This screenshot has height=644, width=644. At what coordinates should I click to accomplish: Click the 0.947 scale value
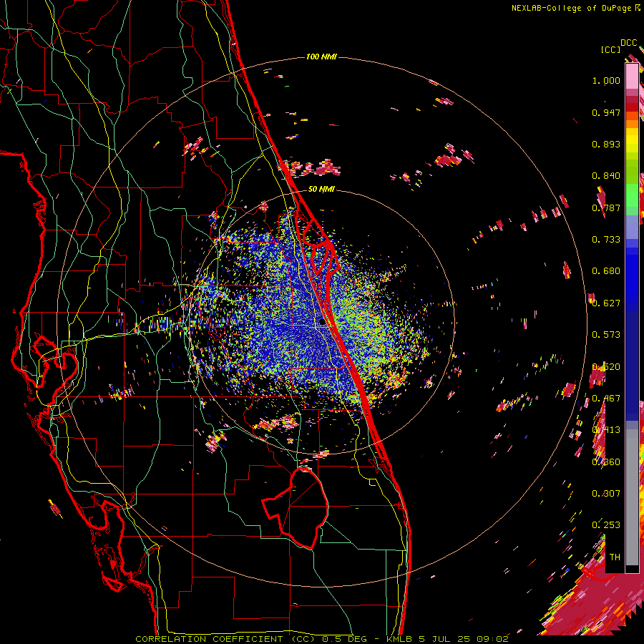point(606,112)
